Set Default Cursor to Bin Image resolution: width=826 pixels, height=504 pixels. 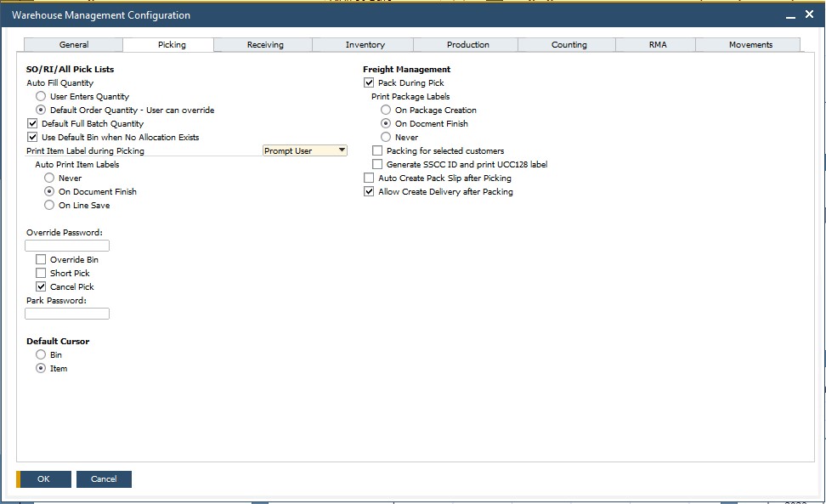pyautogui.click(x=41, y=354)
